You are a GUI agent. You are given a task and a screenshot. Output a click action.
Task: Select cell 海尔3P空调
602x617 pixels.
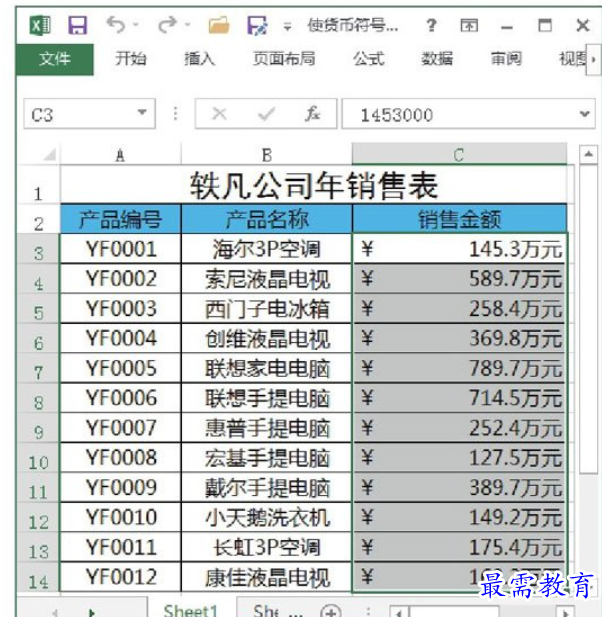point(266,249)
